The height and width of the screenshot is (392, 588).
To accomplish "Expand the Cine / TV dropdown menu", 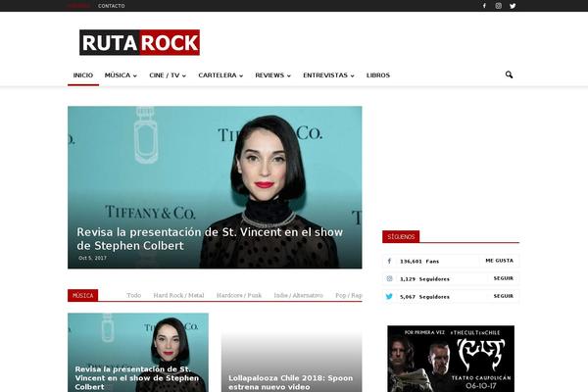I will point(168,75).
